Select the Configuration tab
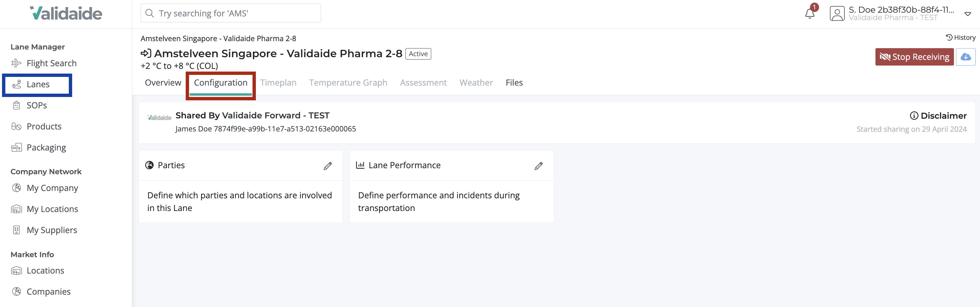 click(x=221, y=83)
